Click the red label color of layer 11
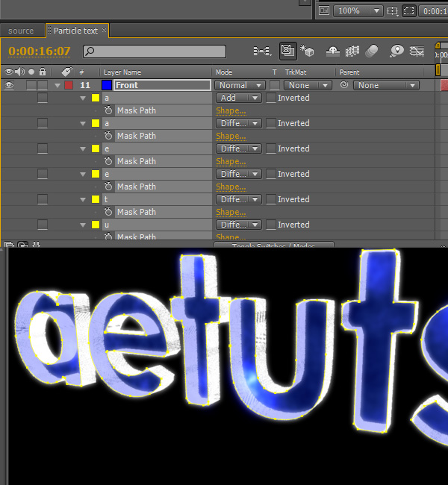The width and height of the screenshot is (448, 485). (x=69, y=85)
